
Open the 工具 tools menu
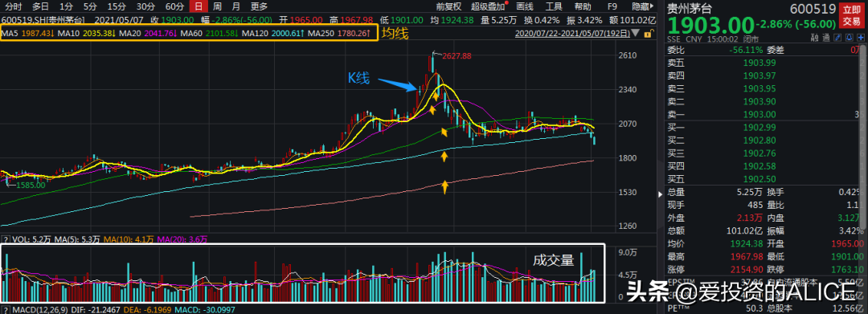tap(554, 6)
